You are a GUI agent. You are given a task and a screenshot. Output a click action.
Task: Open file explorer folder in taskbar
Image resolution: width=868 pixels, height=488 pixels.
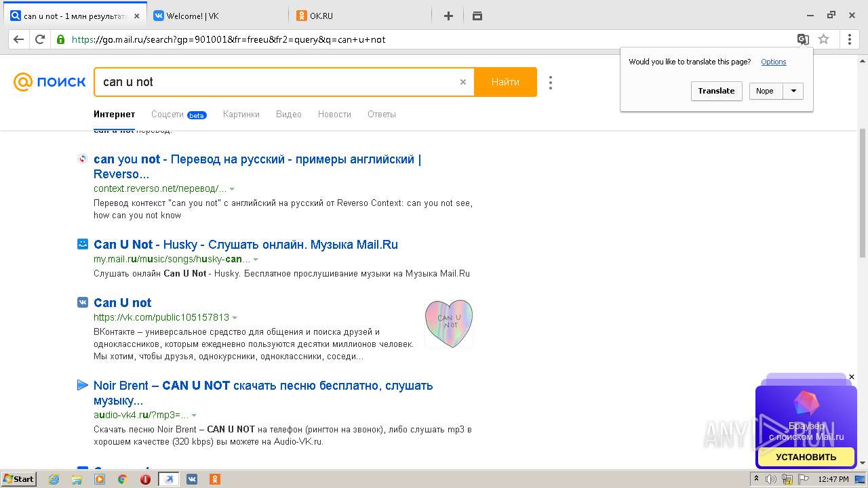click(77, 479)
